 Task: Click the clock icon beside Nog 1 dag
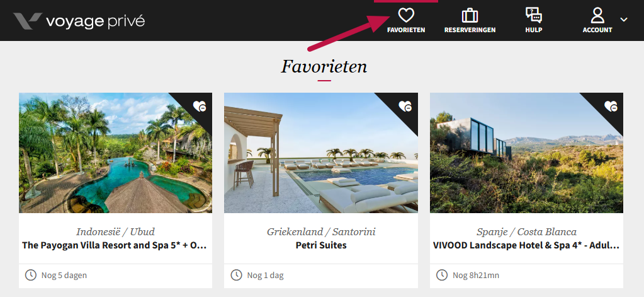click(x=236, y=275)
